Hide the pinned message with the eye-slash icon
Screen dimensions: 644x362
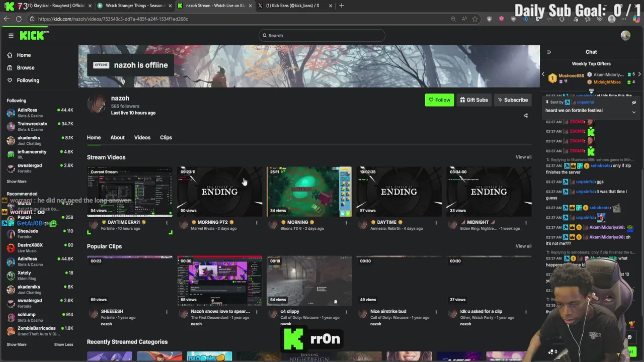pyautogui.click(x=634, y=102)
